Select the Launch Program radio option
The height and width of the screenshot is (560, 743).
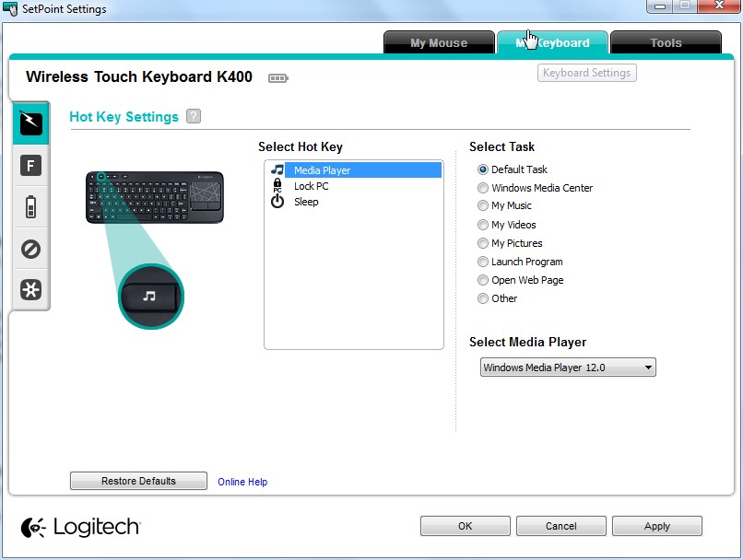pyautogui.click(x=520, y=262)
